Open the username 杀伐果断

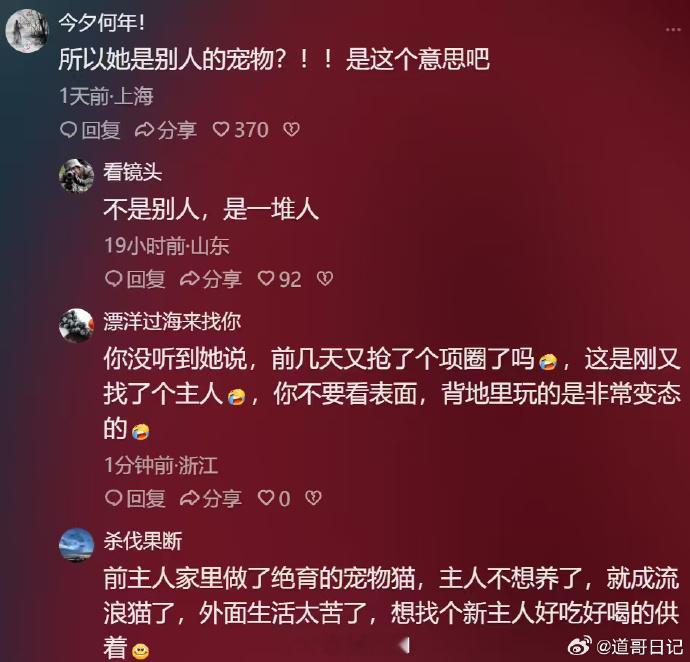click(143, 541)
